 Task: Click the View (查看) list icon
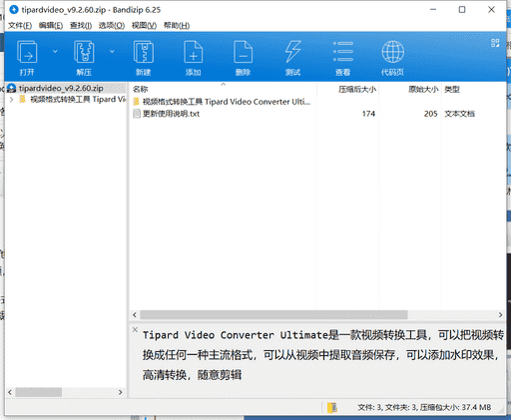(343, 52)
